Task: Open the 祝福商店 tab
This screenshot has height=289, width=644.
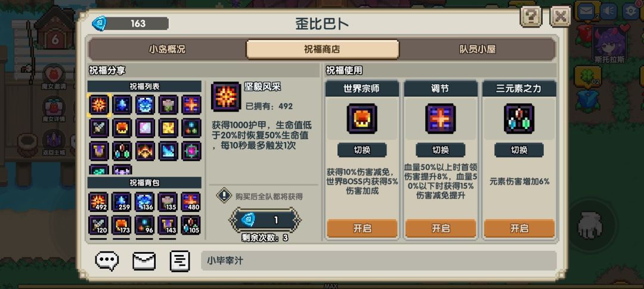Action: 323,50
